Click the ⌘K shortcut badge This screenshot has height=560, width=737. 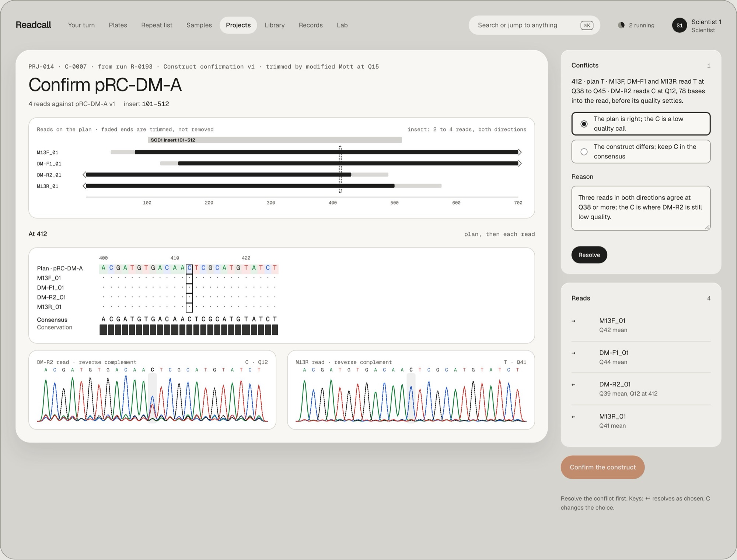coord(587,25)
